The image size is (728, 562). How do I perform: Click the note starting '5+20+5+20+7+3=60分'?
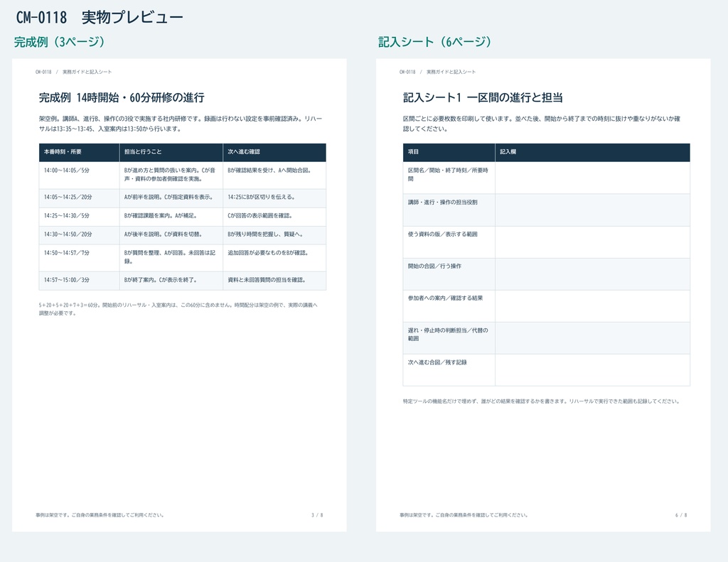point(178,309)
